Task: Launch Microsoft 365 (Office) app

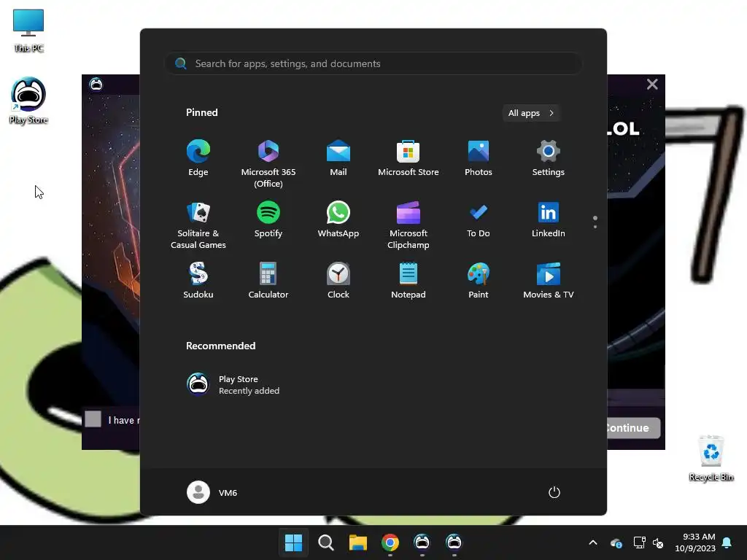Action: [268, 164]
